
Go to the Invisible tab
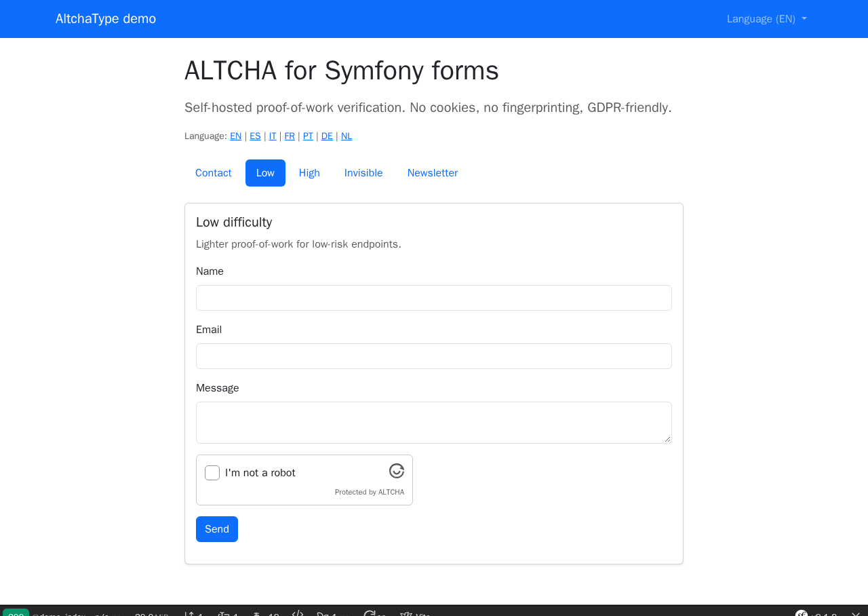point(363,173)
